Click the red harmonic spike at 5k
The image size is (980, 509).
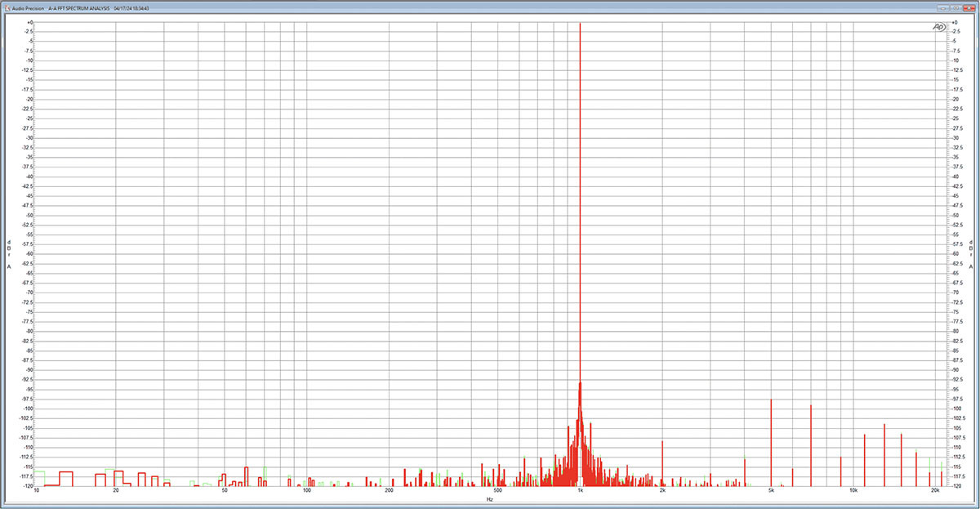click(x=771, y=441)
